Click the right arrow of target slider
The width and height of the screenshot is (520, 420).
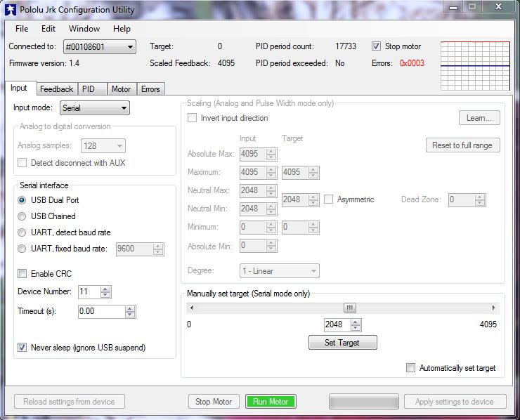(x=494, y=308)
